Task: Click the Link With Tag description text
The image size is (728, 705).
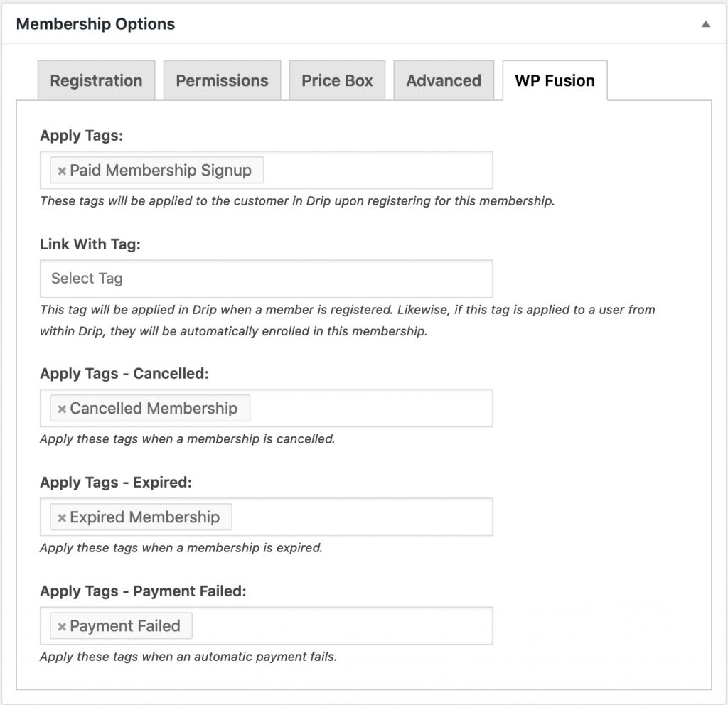Action: (347, 321)
